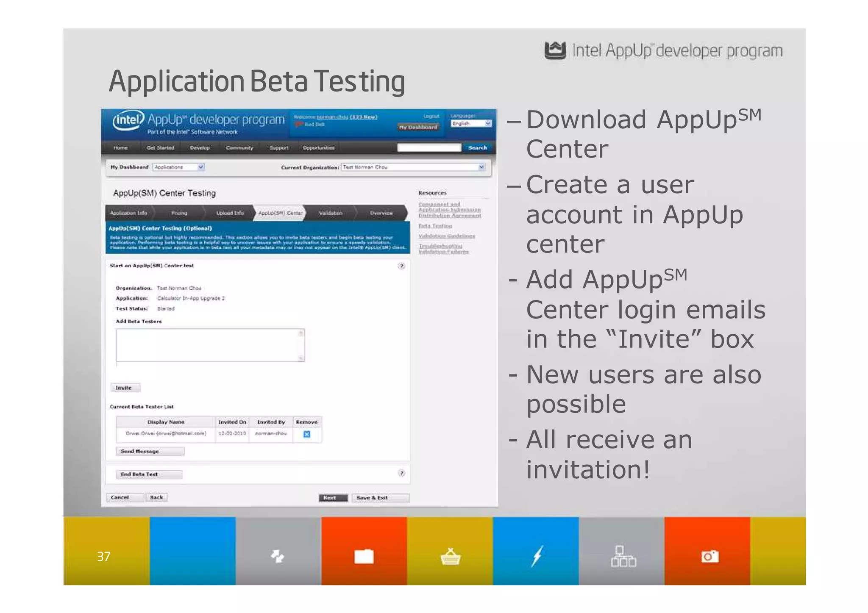Image resolution: width=868 pixels, height=613 pixels.
Task: Click the camera icon on the orange tile
Action: 710,556
